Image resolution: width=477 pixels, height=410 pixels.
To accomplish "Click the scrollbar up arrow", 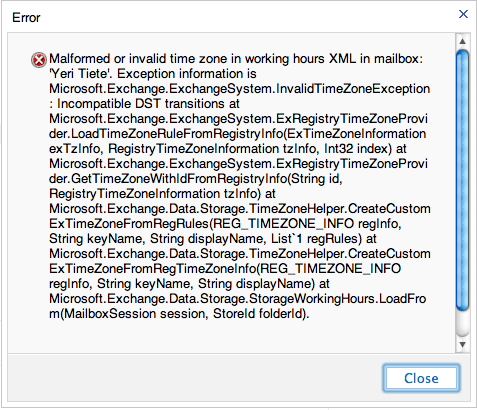I will [x=462, y=41].
